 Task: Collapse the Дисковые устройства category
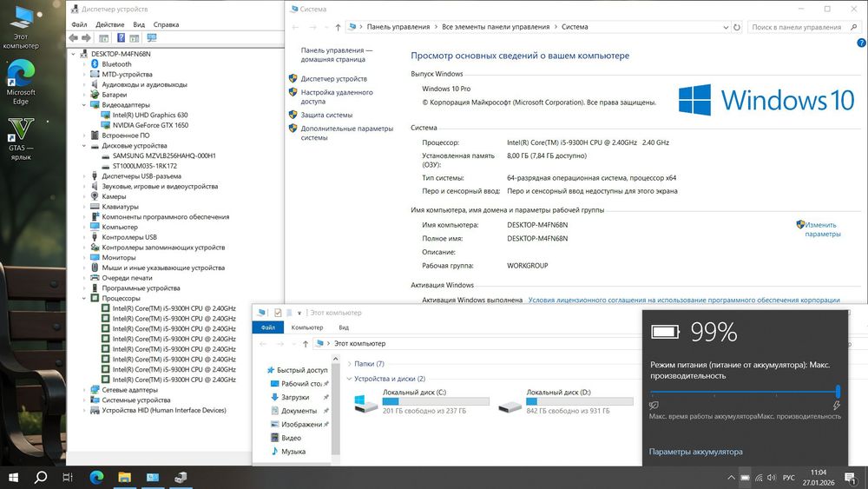[84, 146]
